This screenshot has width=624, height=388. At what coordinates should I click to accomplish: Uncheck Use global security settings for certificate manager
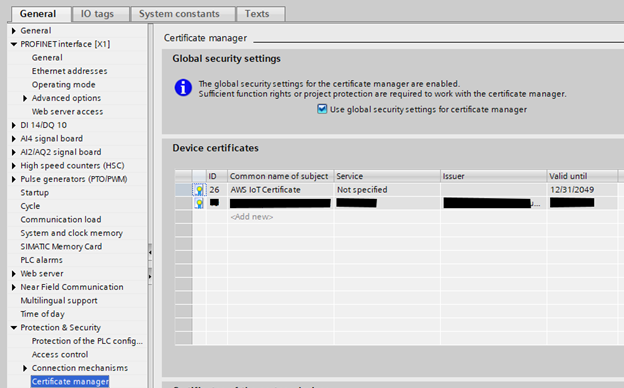pyautogui.click(x=322, y=109)
